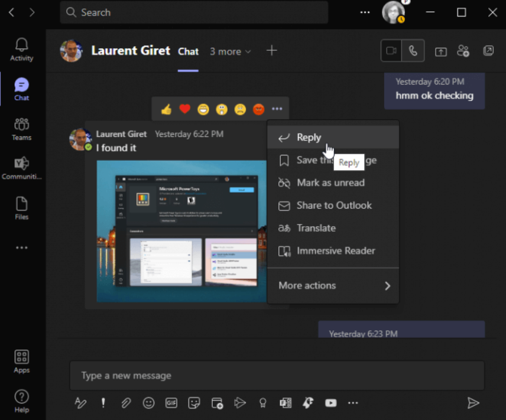
Task: Click the Laurent Giret chat title
Action: [131, 51]
